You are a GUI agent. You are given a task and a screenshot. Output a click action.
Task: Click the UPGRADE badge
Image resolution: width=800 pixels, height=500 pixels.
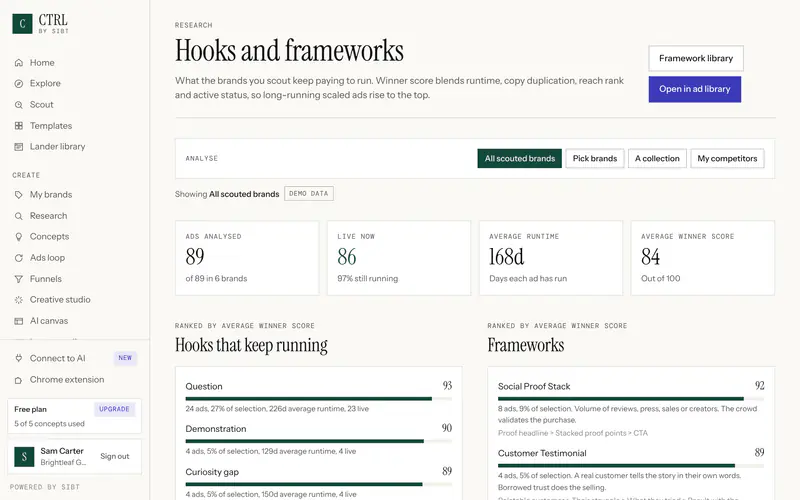coord(114,409)
